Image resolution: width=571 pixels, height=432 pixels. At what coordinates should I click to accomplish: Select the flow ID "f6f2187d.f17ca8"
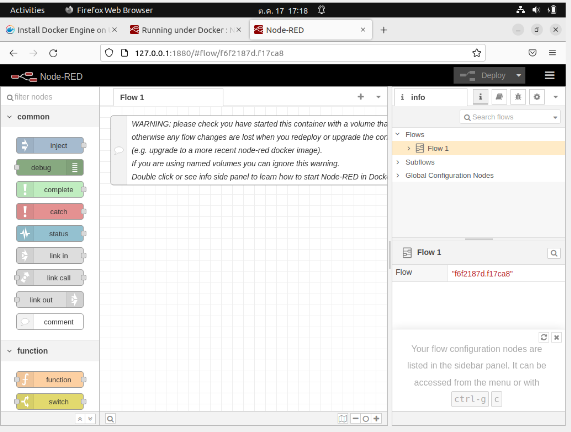click(x=482, y=274)
